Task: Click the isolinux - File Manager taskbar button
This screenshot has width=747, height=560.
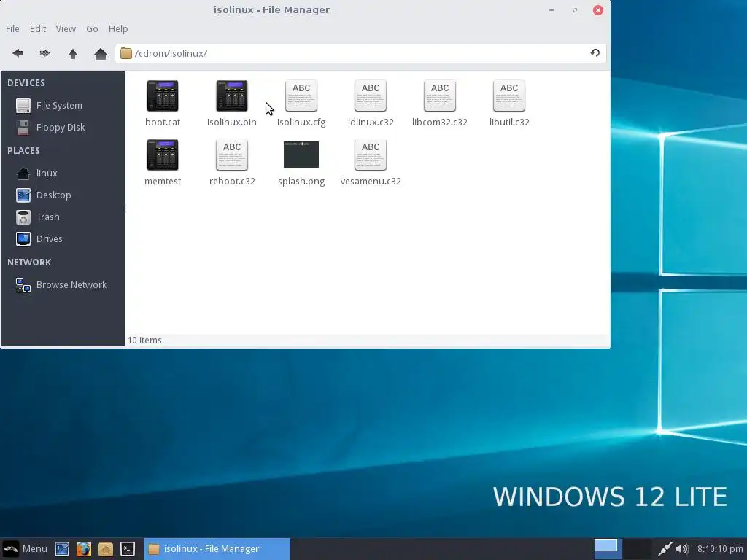Action: coord(217,549)
